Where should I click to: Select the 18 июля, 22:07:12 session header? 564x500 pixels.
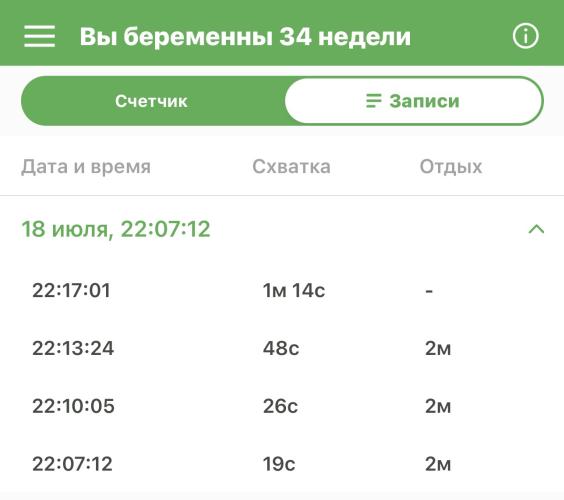282,229
